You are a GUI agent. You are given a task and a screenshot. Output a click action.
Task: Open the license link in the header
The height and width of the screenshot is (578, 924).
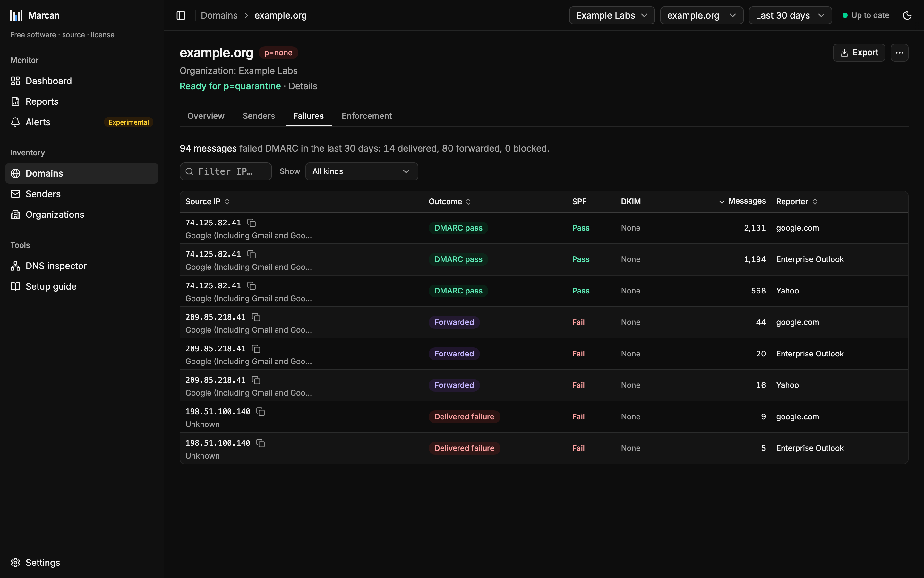click(102, 35)
